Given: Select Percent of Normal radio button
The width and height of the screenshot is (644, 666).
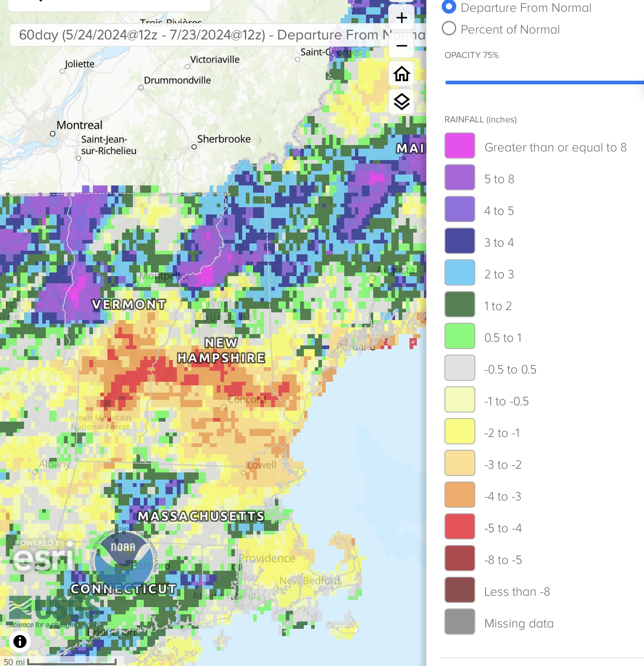Looking at the screenshot, I should [x=449, y=29].
